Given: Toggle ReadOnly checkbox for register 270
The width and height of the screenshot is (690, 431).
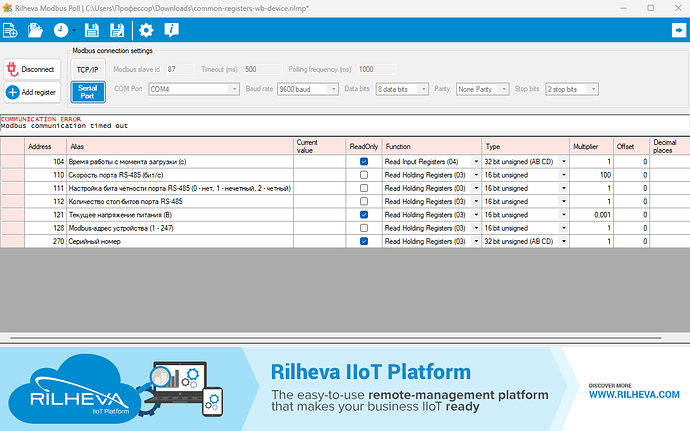Looking at the screenshot, I should coord(364,241).
